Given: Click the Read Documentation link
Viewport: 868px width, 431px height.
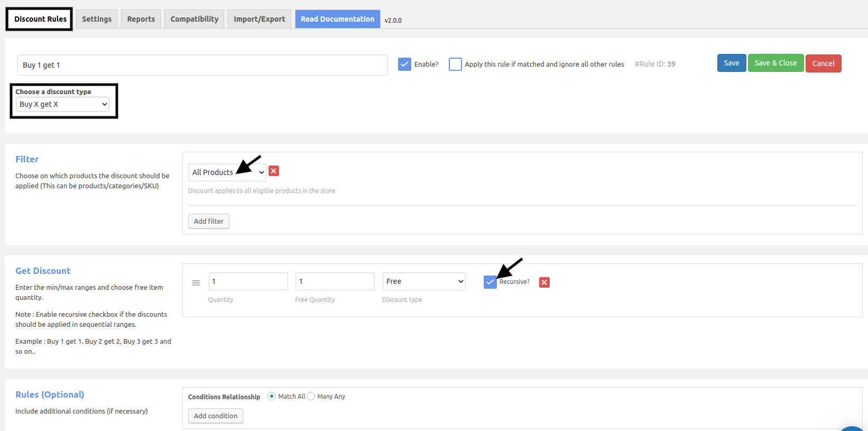Looking at the screenshot, I should pos(338,19).
